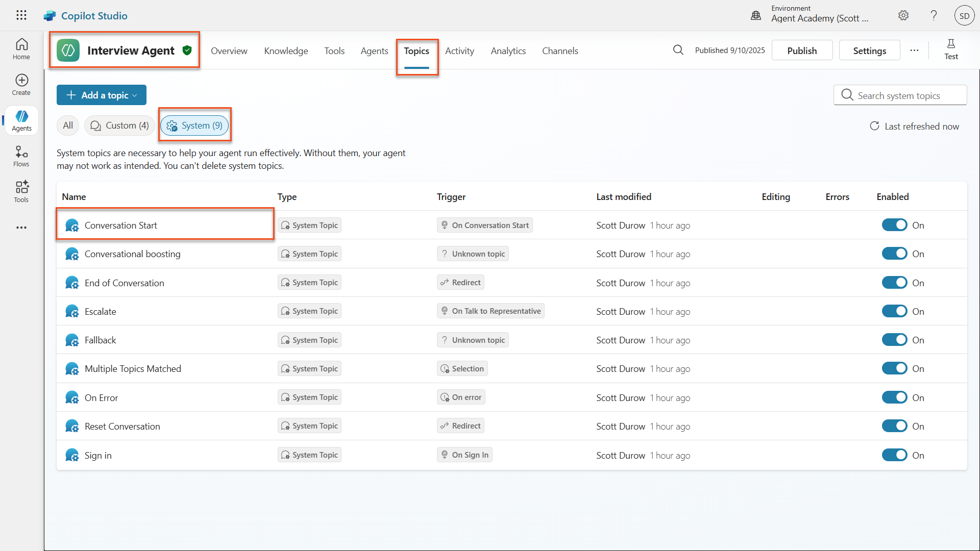Expand the sidebar more options ellipsis
980x551 pixels.
click(x=21, y=228)
